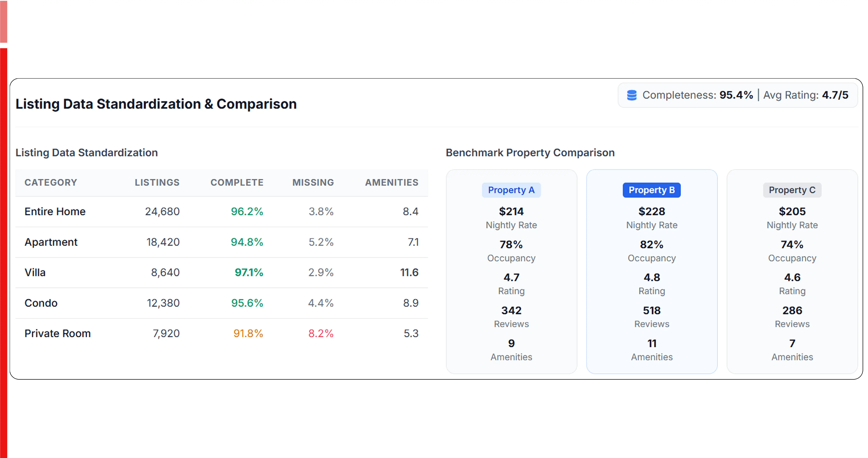Click the LISTINGS column header
The height and width of the screenshot is (458, 868).
157,183
